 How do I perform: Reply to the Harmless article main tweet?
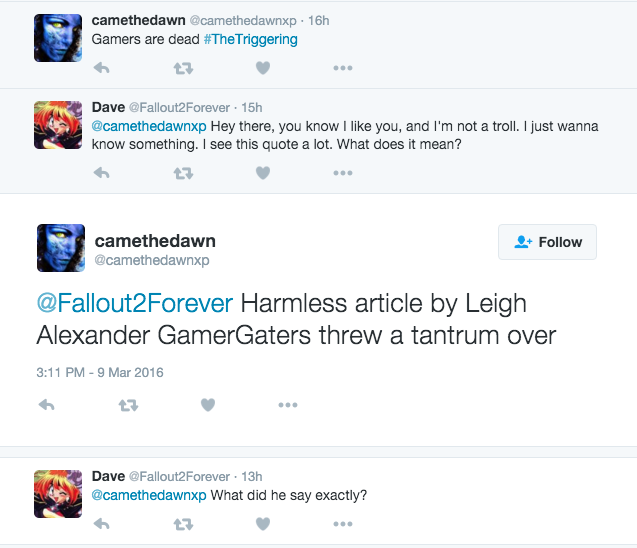point(46,405)
